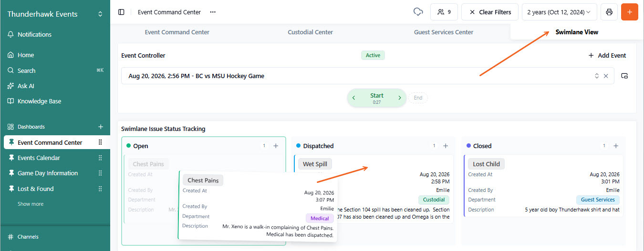Open the date range dropdown 2 years

coord(559,12)
